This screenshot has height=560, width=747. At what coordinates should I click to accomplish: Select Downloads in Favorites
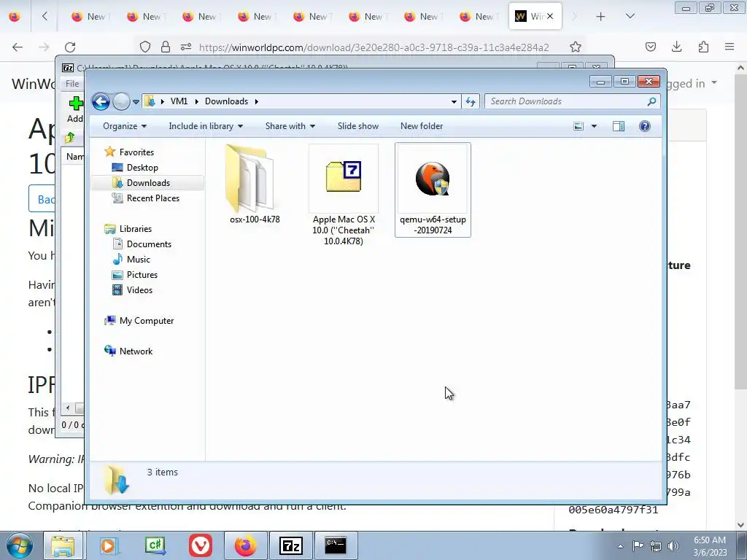point(147,183)
